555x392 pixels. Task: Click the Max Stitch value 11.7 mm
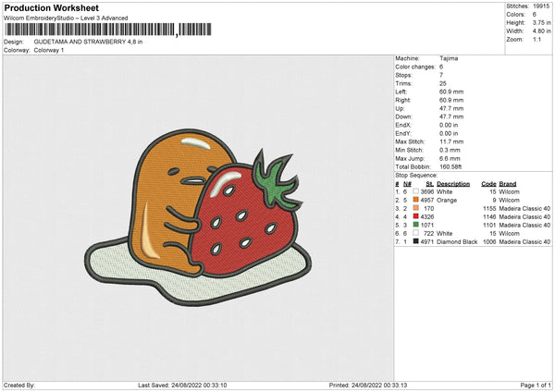451,141
